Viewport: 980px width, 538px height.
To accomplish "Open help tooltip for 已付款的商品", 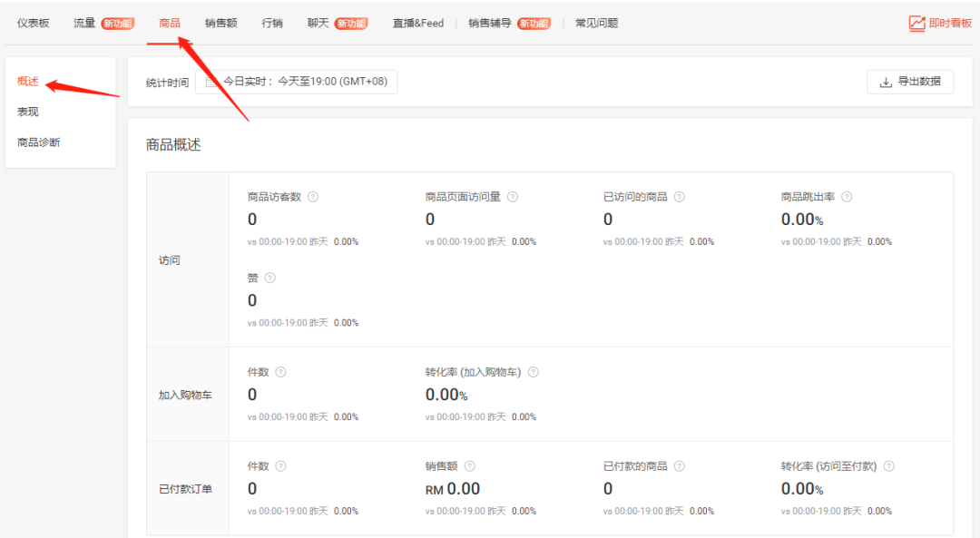I will coord(680,465).
